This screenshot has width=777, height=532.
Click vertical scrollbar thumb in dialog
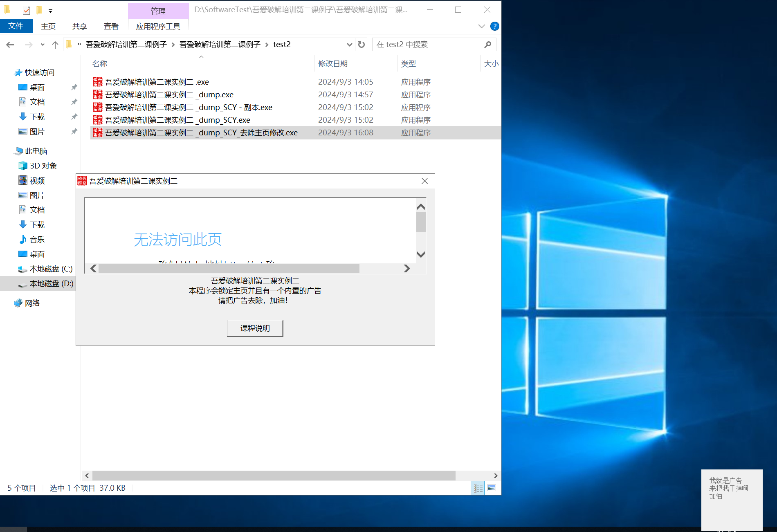(421, 222)
